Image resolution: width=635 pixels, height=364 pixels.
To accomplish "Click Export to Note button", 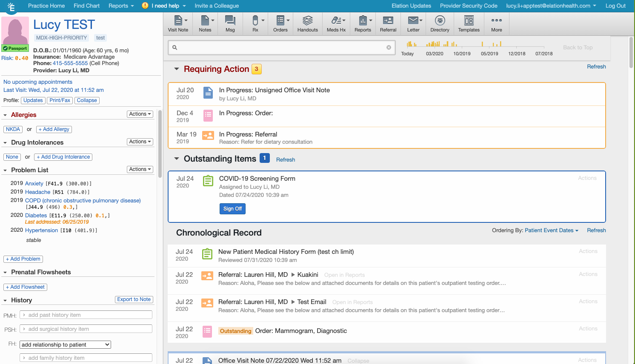I will pos(134,299).
